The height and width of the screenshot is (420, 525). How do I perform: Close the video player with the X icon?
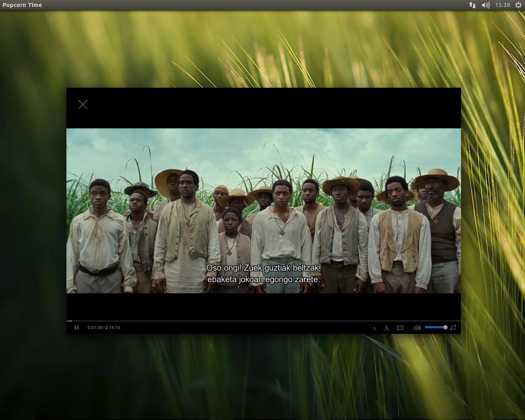83,105
